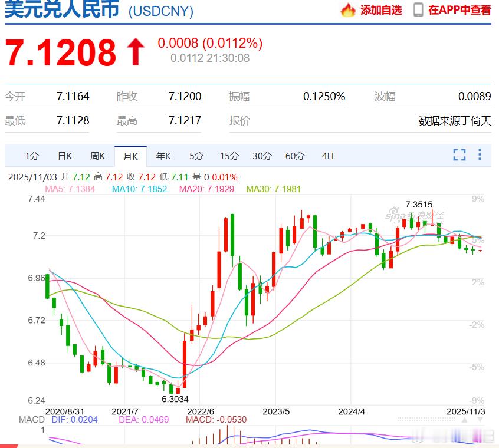Select the 4H timeframe tab
Screen dimensions: 499x448
[x=327, y=156]
